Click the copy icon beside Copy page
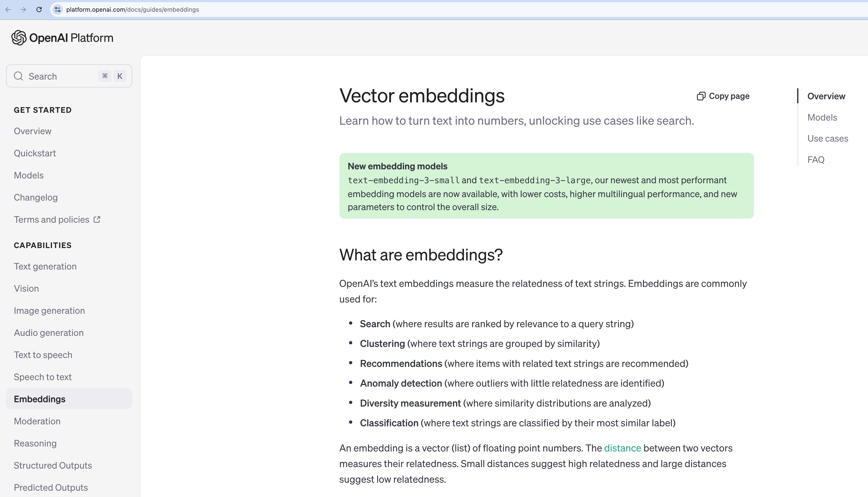 (701, 96)
